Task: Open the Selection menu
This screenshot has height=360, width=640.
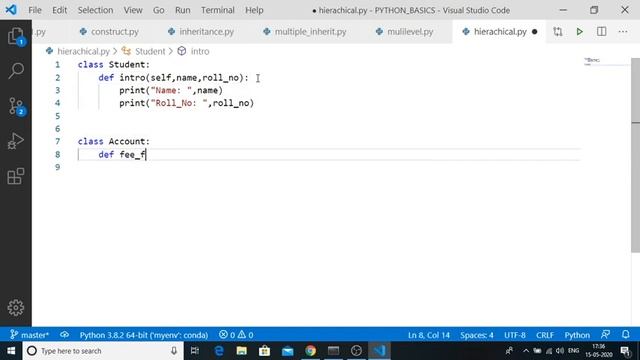Action: pos(96,10)
